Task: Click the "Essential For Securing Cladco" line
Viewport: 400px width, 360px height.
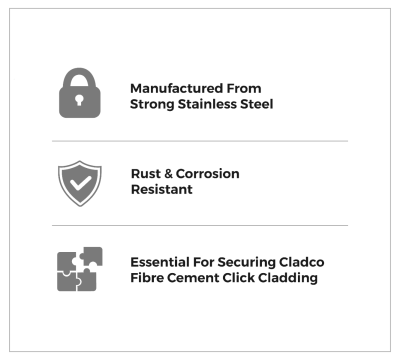Action: (227, 262)
